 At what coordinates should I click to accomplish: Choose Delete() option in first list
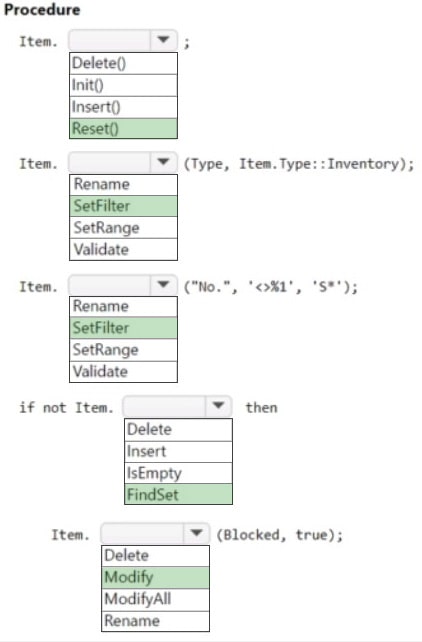[123, 63]
